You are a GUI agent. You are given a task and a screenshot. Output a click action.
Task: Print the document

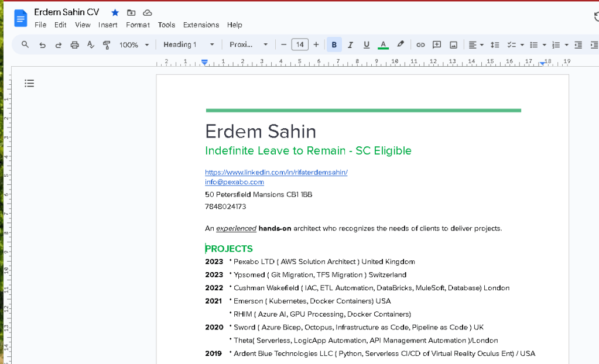[74, 45]
